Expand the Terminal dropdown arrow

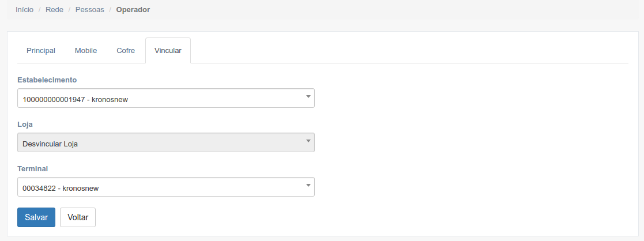tap(308, 185)
